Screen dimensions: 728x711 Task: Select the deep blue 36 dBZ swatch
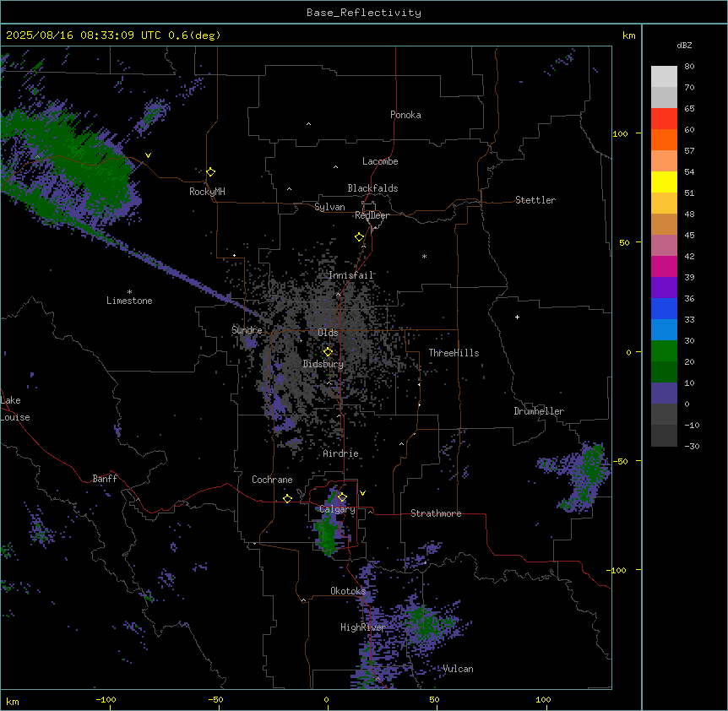(x=664, y=308)
